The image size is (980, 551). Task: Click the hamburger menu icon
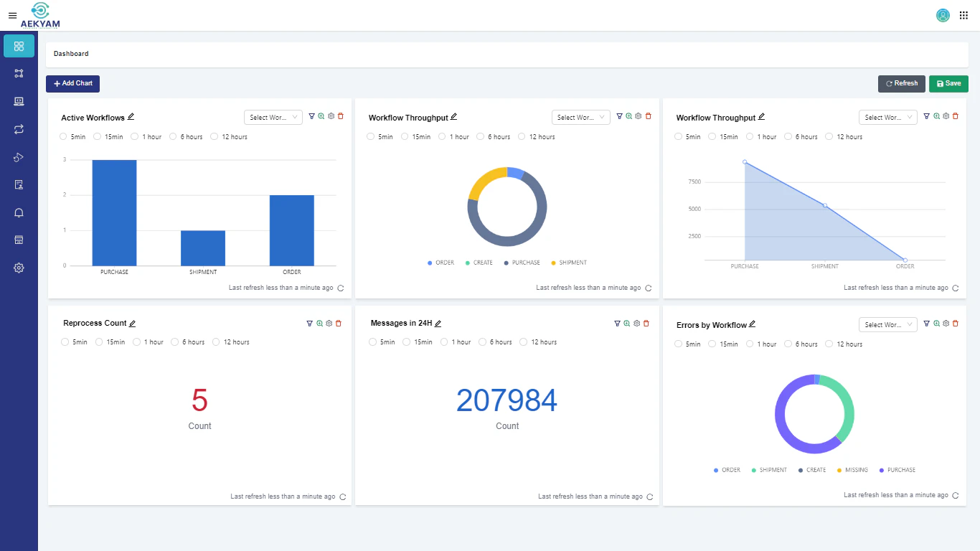[12, 15]
